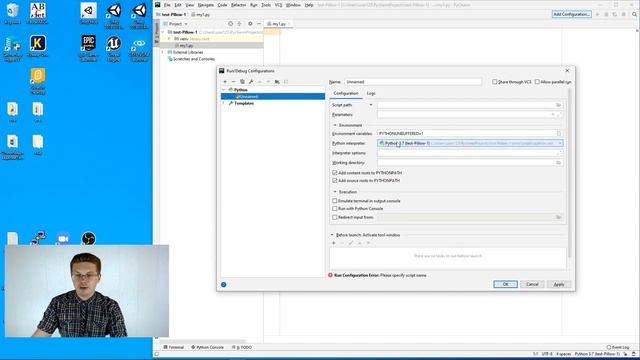Select the Configuration tab
The width and height of the screenshot is (640, 360).
coord(346,93)
